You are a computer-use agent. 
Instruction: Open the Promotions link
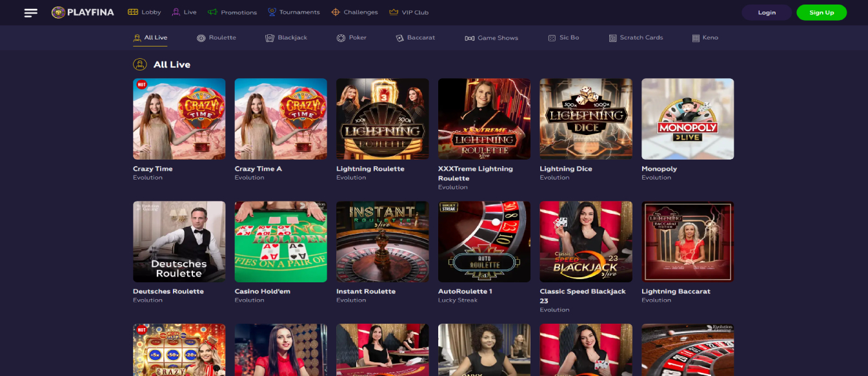[232, 12]
